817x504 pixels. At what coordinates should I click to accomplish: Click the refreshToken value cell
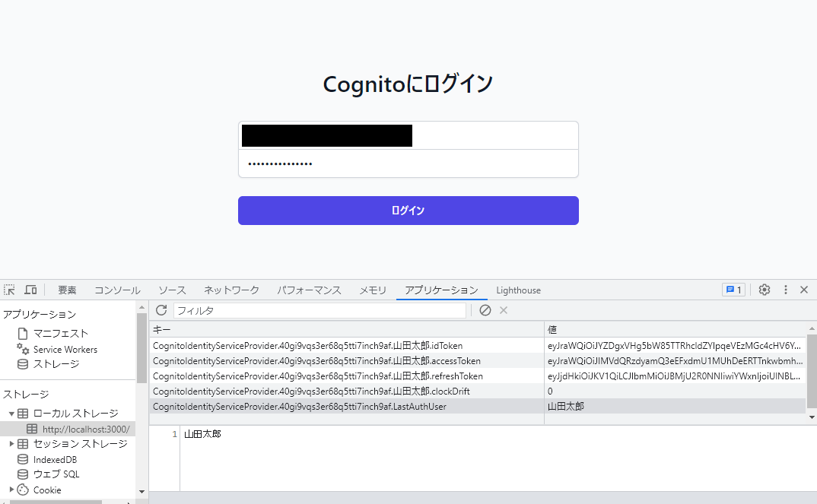676,376
